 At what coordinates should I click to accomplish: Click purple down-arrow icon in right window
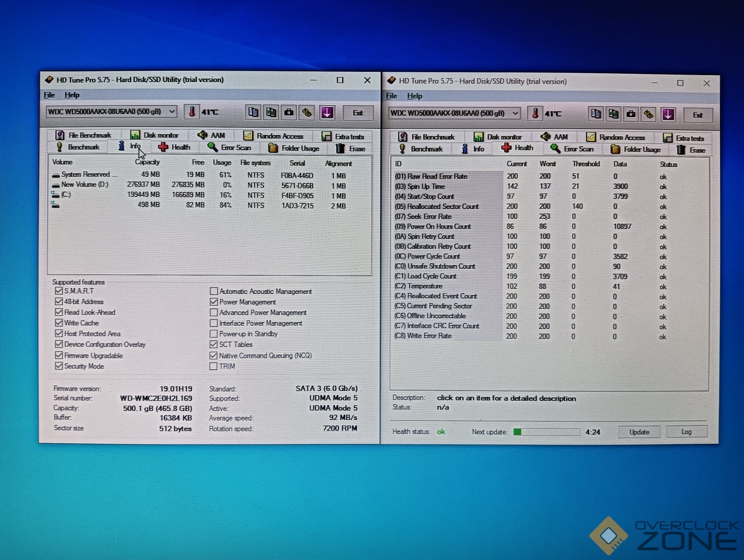tap(668, 114)
